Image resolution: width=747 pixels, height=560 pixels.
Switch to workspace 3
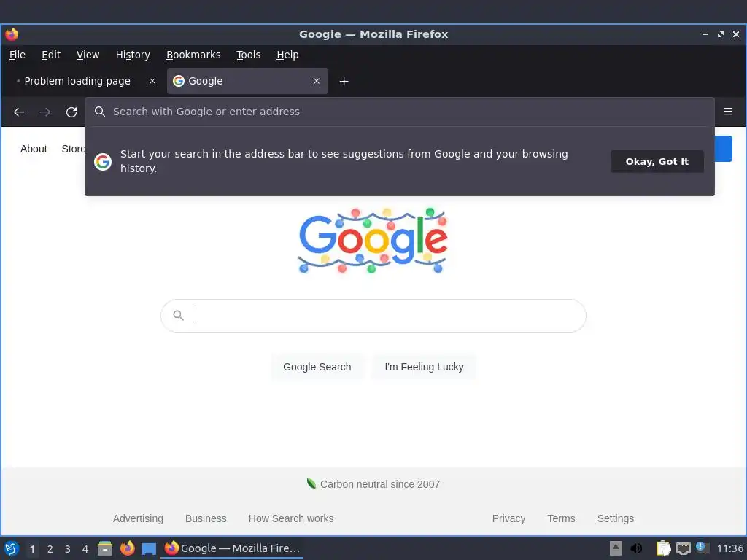point(68,549)
